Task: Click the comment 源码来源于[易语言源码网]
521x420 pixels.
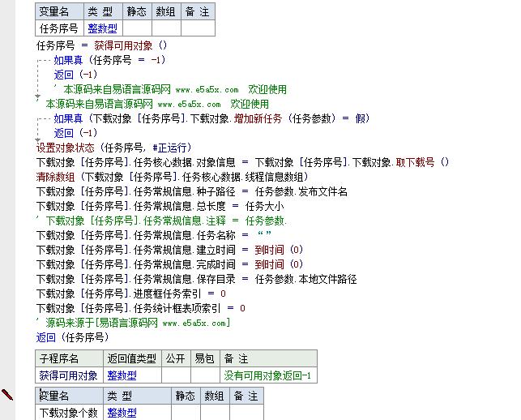Action: (133, 323)
